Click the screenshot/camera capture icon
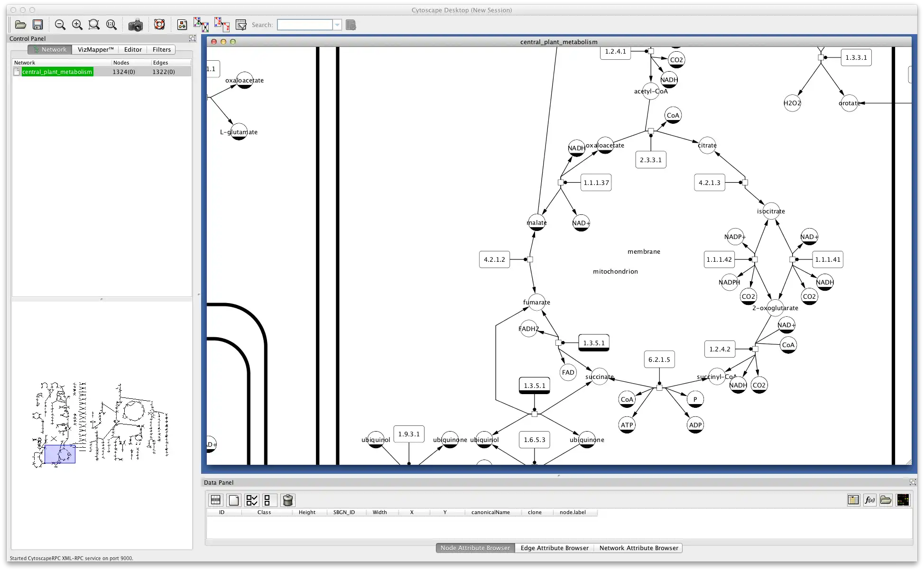This screenshot has height=571, width=924. click(135, 25)
